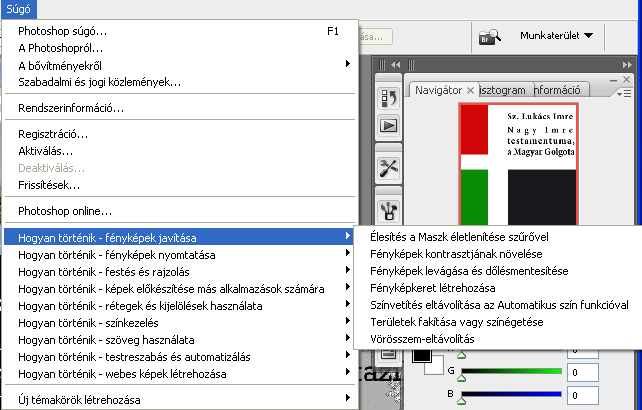Expand the testreszabás és automatizálás submenu

pyautogui.click(x=179, y=357)
